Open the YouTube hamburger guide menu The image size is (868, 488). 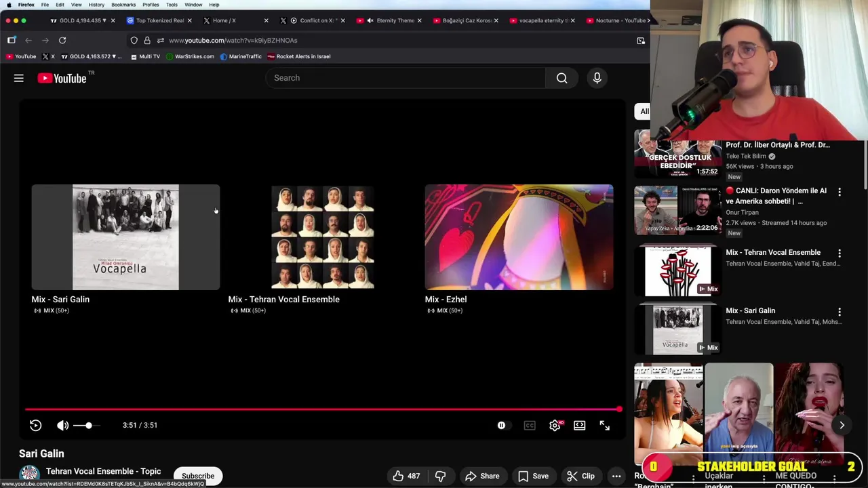(19, 79)
